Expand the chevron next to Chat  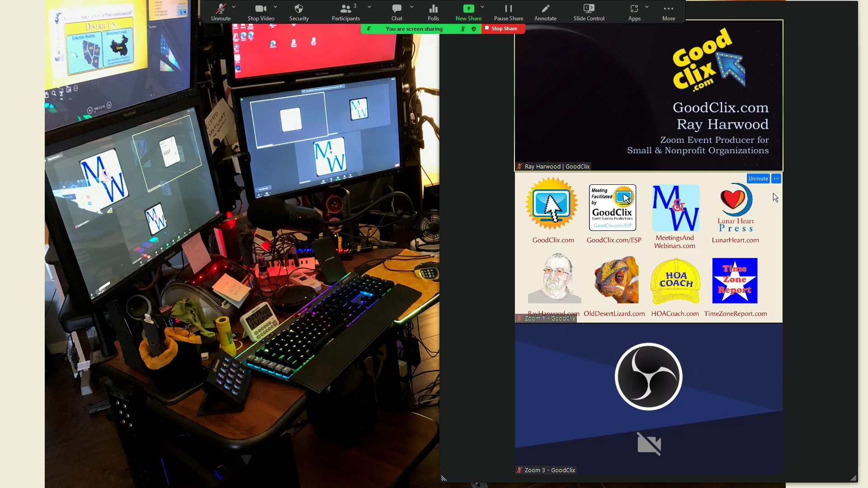[412, 7]
